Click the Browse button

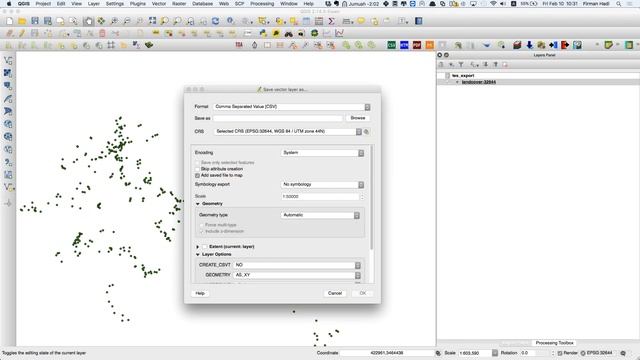358,118
